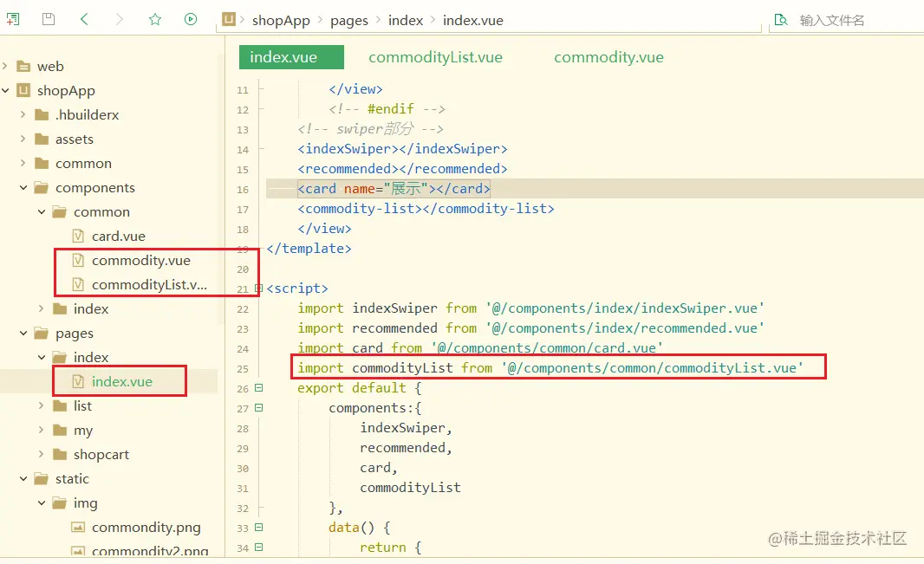Click line number 16 in the gutter
924x564 pixels.
243,190
